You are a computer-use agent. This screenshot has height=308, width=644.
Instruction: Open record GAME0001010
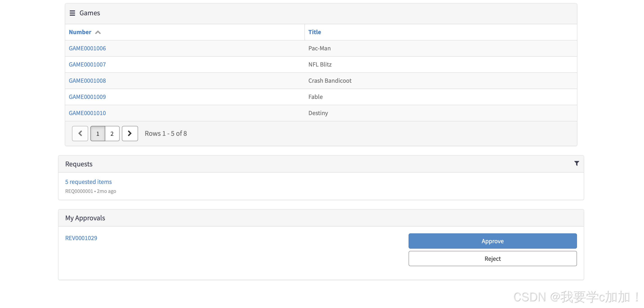point(87,113)
